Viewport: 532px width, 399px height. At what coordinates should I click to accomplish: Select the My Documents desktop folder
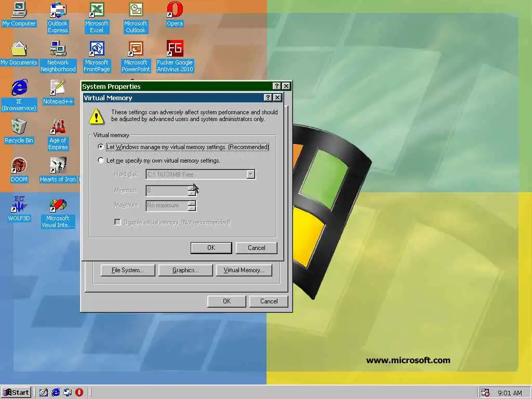19,54
